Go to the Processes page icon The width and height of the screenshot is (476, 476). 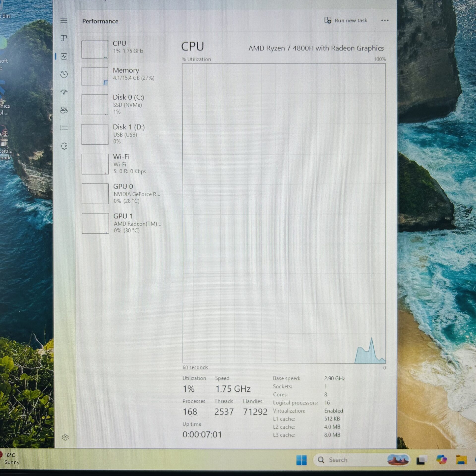click(64, 38)
